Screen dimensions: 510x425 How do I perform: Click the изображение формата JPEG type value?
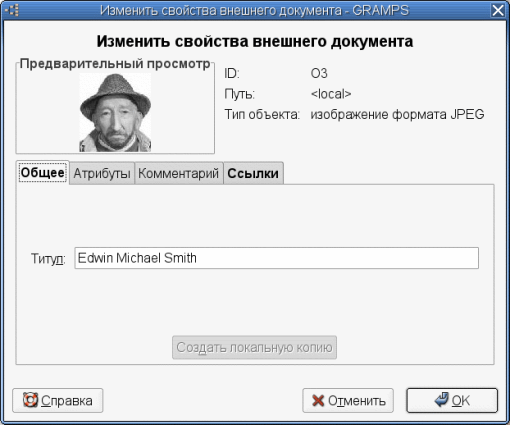click(x=397, y=114)
